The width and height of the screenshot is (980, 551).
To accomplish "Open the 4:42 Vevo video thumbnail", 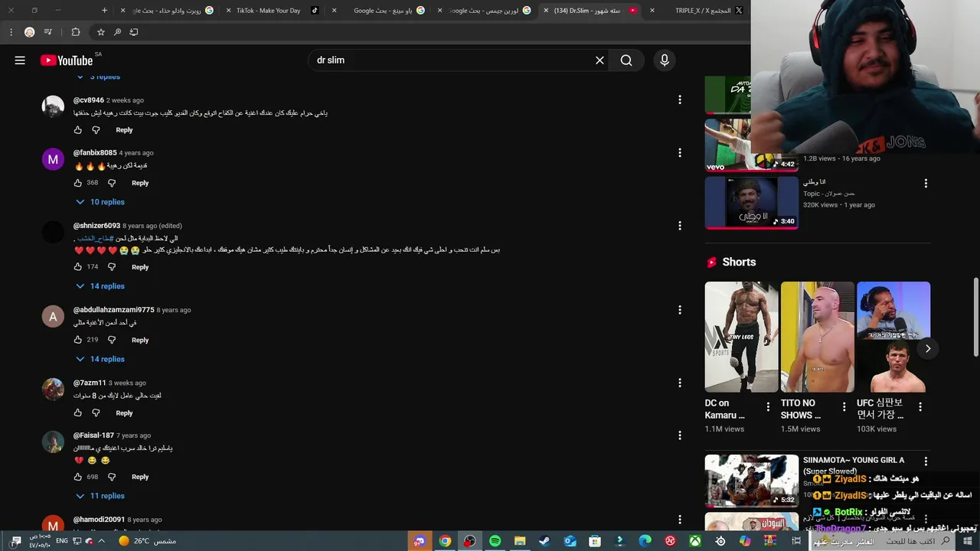I will (x=751, y=145).
